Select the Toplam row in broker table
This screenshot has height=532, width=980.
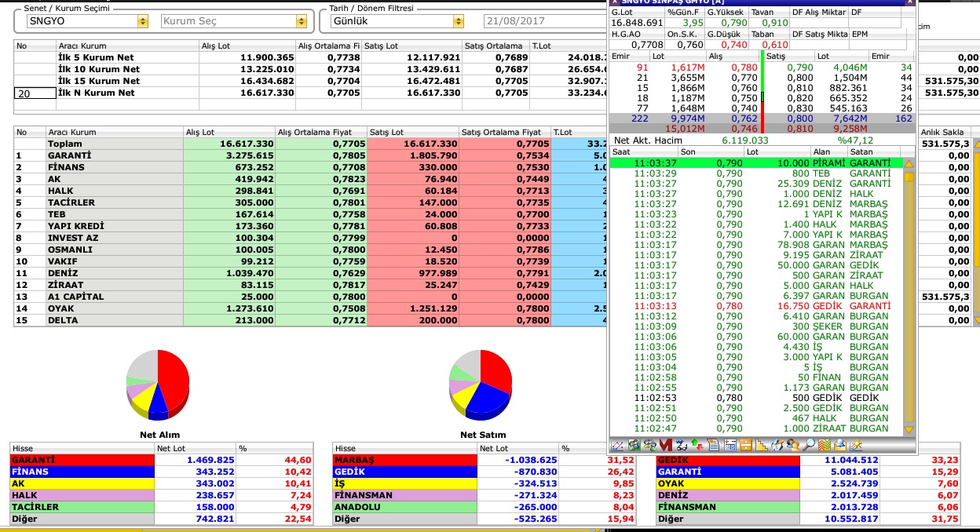pyautogui.click(x=309, y=144)
